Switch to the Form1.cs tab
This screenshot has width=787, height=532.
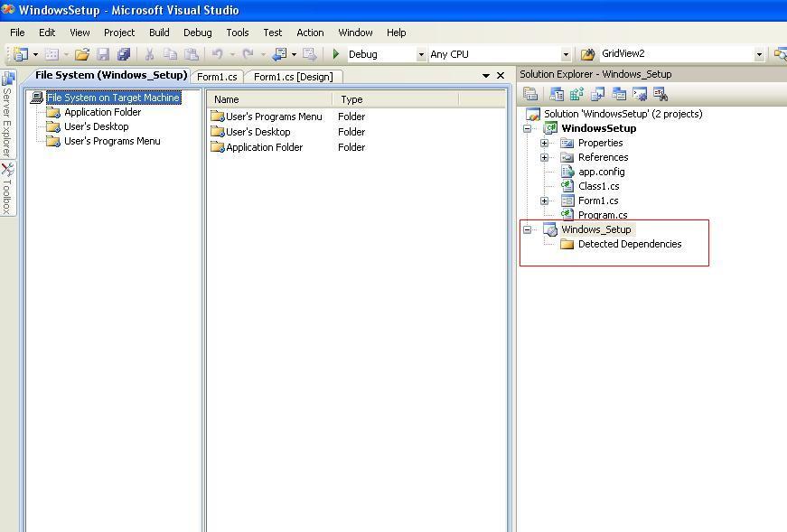(x=217, y=77)
